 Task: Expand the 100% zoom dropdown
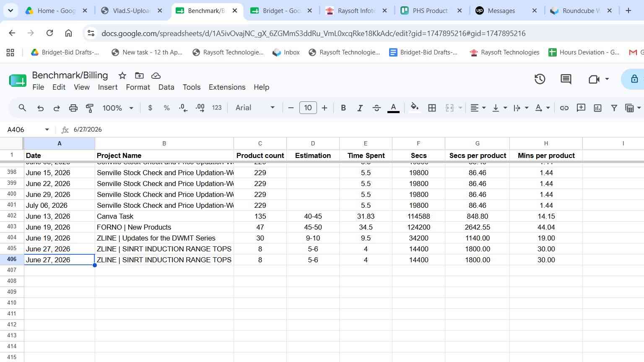click(x=118, y=108)
